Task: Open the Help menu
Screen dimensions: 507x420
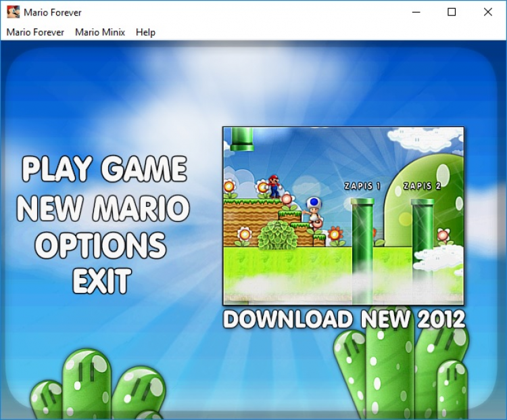Action: pyautogui.click(x=145, y=32)
